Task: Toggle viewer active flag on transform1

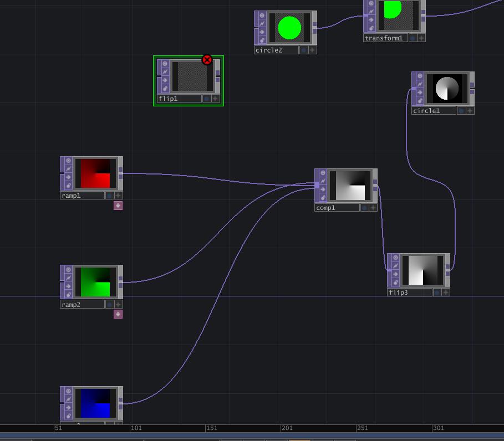Action: pyautogui.click(x=421, y=38)
